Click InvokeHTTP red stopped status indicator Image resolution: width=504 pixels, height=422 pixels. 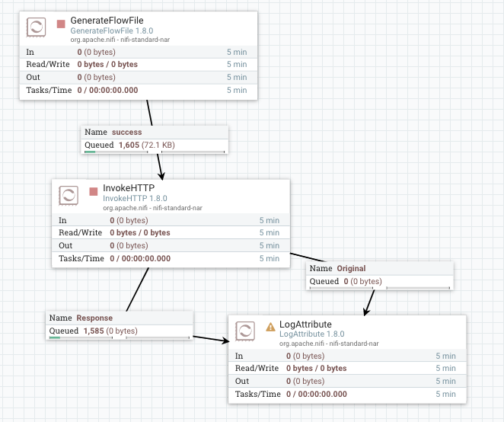coord(94,190)
